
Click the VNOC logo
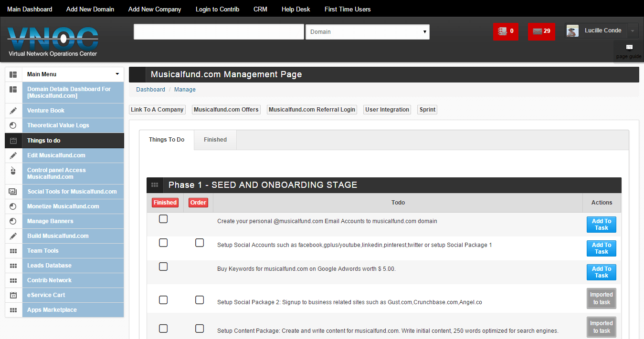53,42
